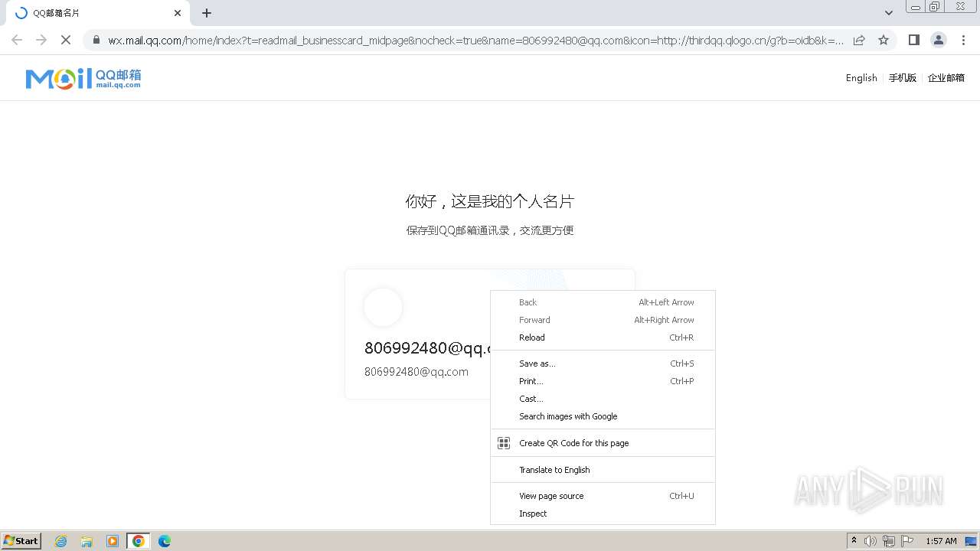
Task: Choose Save as... in the context menu
Action: tap(603, 364)
